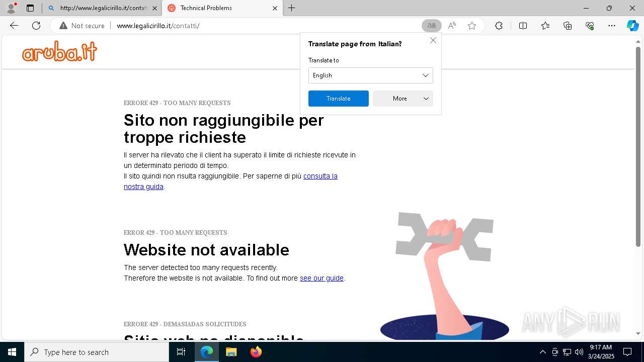
Task: Open the tab actions menu icon
Action: [30, 8]
